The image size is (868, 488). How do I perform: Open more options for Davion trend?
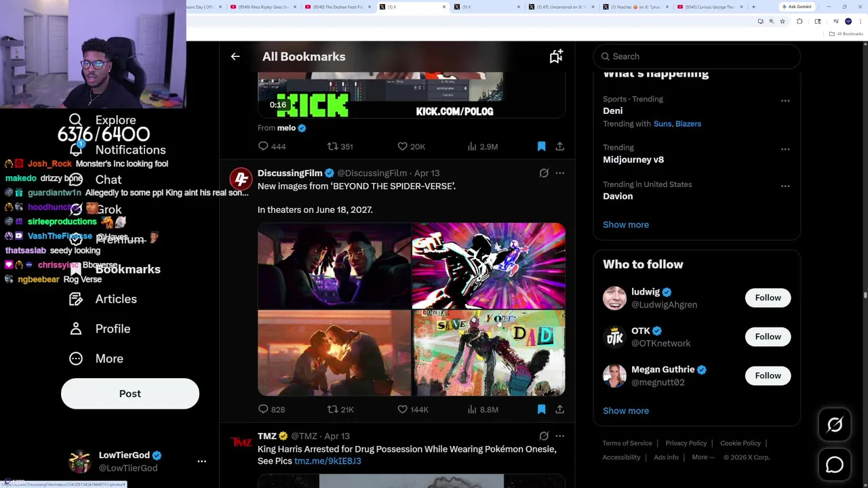pyautogui.click(x=785, y=186)
